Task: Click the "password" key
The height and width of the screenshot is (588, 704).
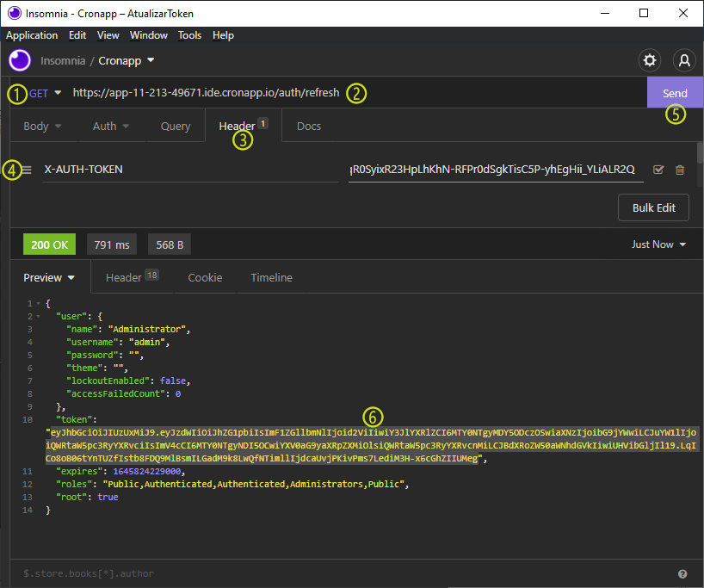Action: (x=92, y=356)
